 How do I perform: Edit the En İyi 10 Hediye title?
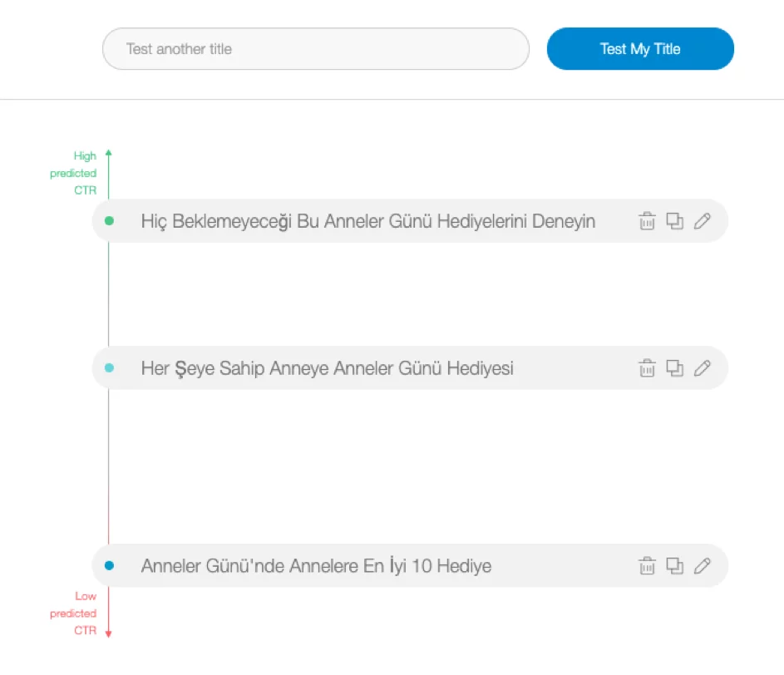click(x=702, y=565)
